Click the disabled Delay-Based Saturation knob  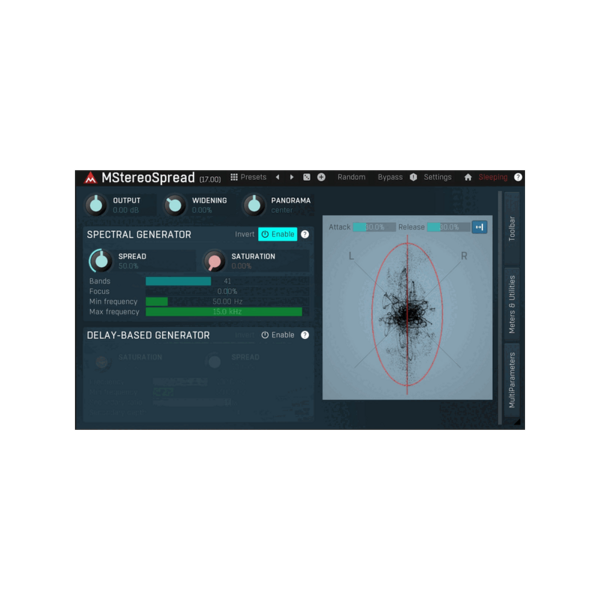101,361
